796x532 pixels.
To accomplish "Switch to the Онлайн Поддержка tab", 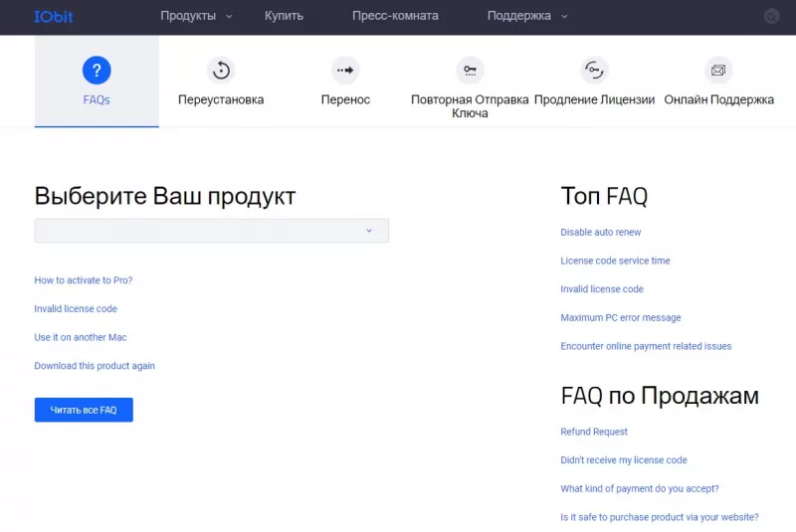I will 718,99.
